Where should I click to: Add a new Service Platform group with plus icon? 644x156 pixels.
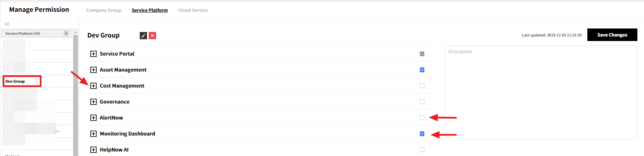tap(66, 33)
